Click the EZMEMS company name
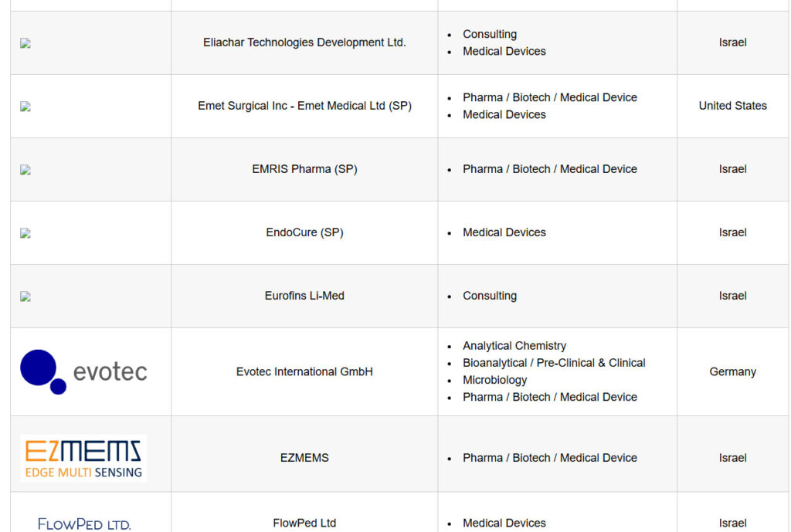 (304, 458)
